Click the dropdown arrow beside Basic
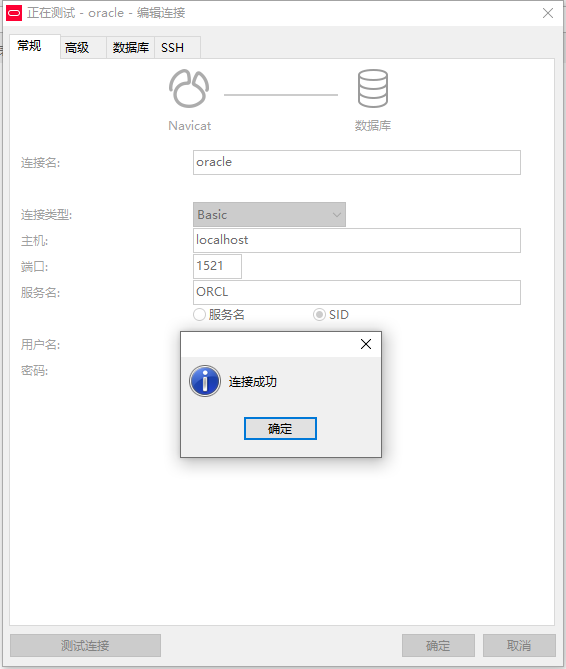Image resolution: width=566 pixels, height=669 pixels. [337, 215]
